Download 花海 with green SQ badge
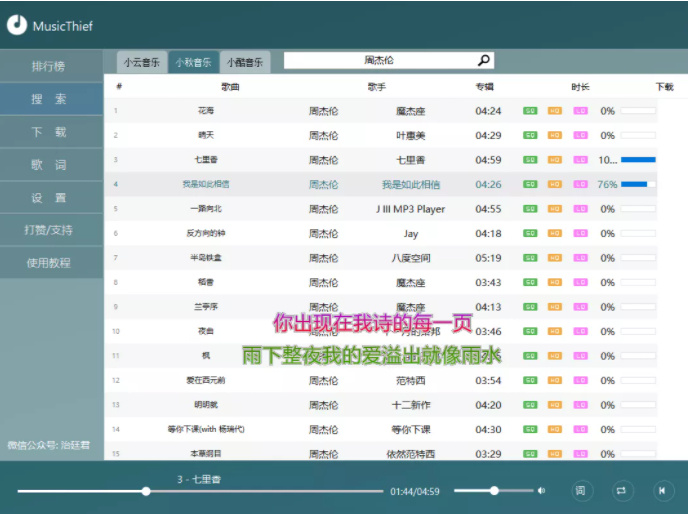 530,111
